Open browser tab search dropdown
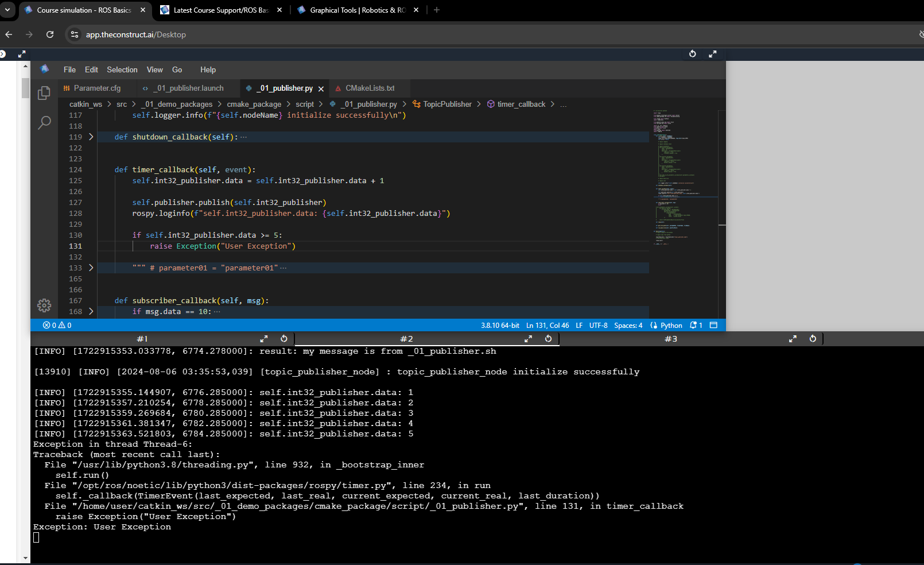 (7, 10)
